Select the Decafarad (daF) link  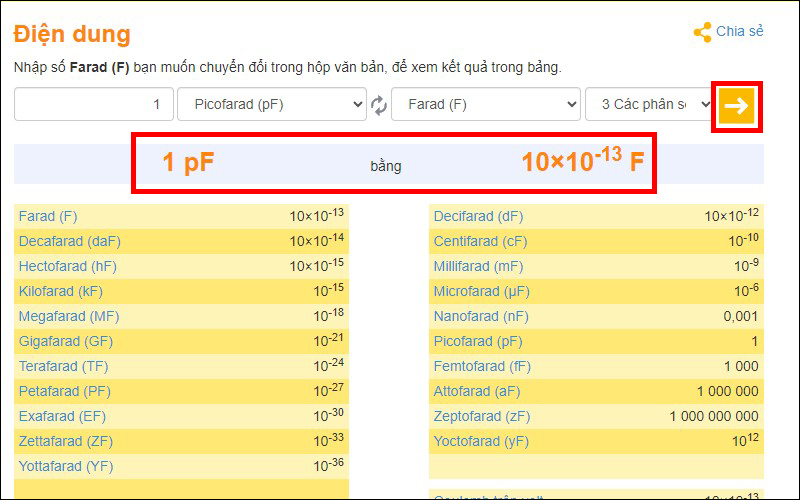69,241
